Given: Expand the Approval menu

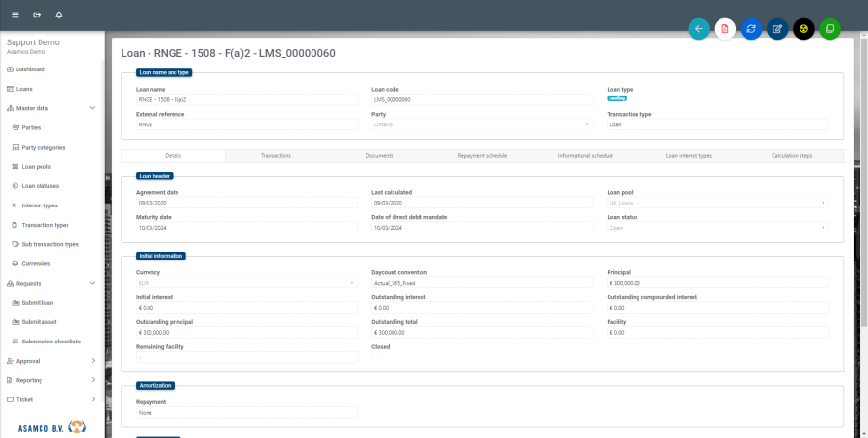Looking at the screenshot, I should pyautogui.click(x=92, y=361).
